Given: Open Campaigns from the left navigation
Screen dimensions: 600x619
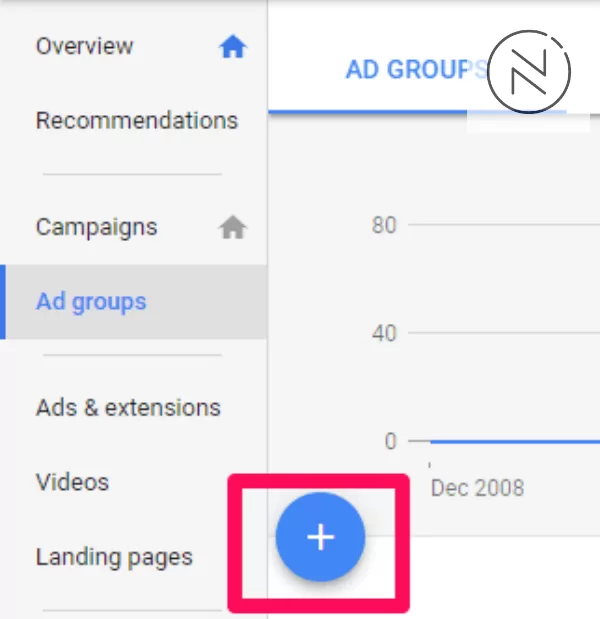Looking at the screenshot, I should (96, 227).
